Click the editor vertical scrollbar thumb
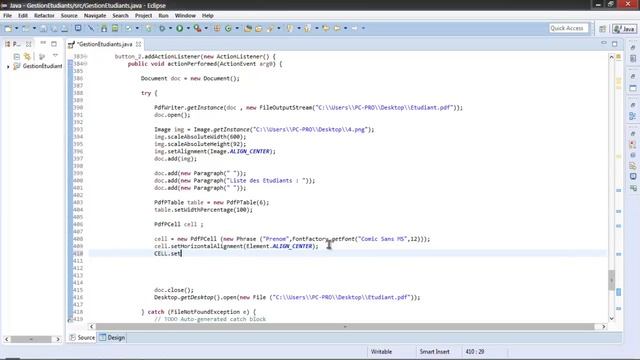Viewport: 640px width, 360px height. 611,280
